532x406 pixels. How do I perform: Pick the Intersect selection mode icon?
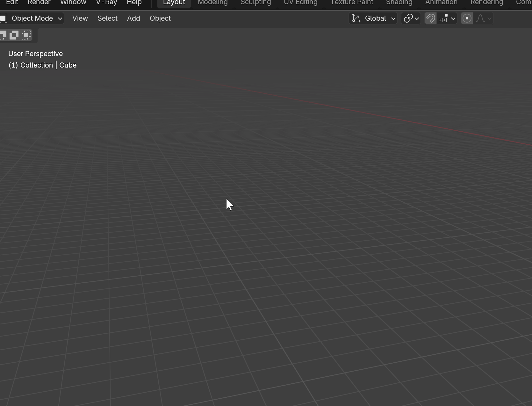coord(26,35)
